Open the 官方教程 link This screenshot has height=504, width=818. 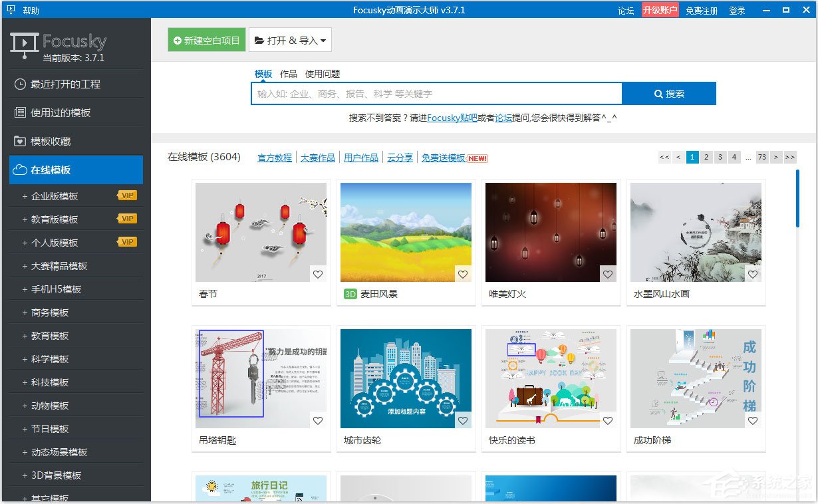tap(275, 158)
